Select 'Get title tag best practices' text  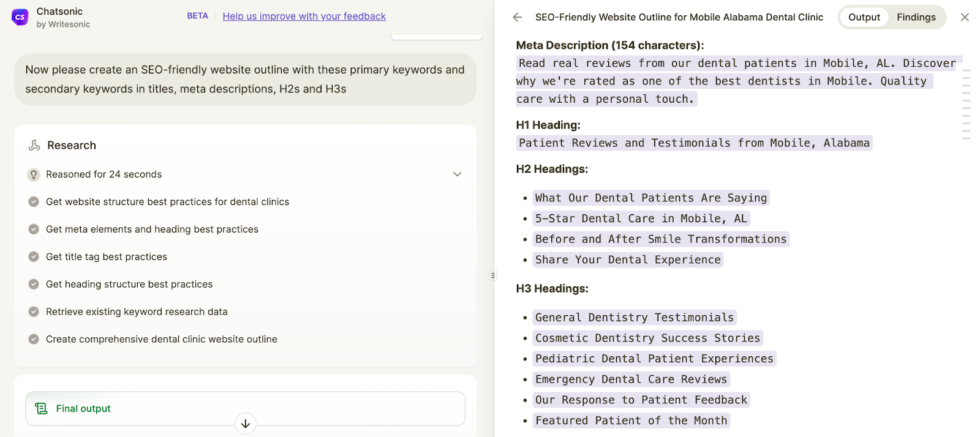pos(107,257)
